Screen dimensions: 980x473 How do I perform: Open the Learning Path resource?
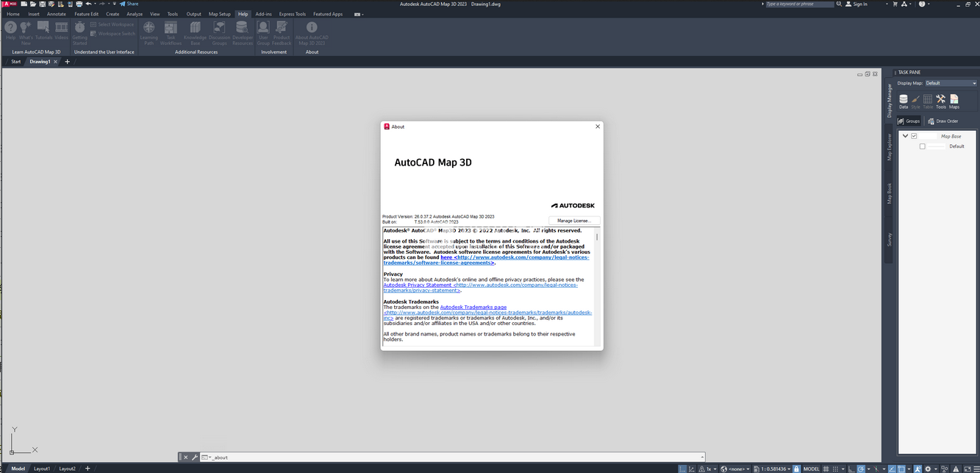149,32
